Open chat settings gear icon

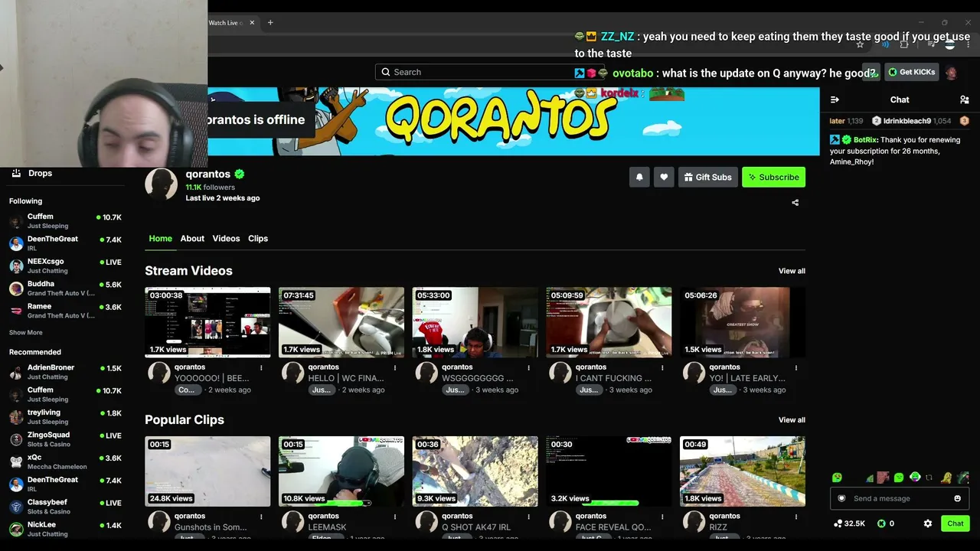coord(928,523)
